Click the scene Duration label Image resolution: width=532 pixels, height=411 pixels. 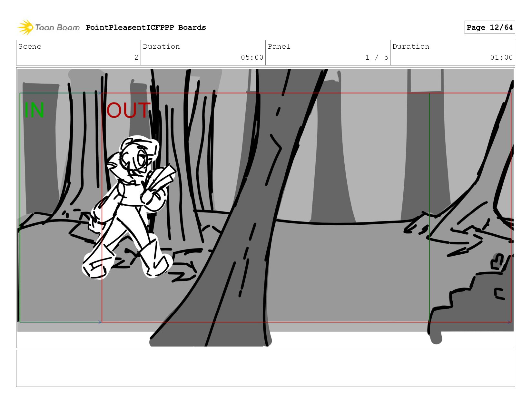[x=161, y=46]
